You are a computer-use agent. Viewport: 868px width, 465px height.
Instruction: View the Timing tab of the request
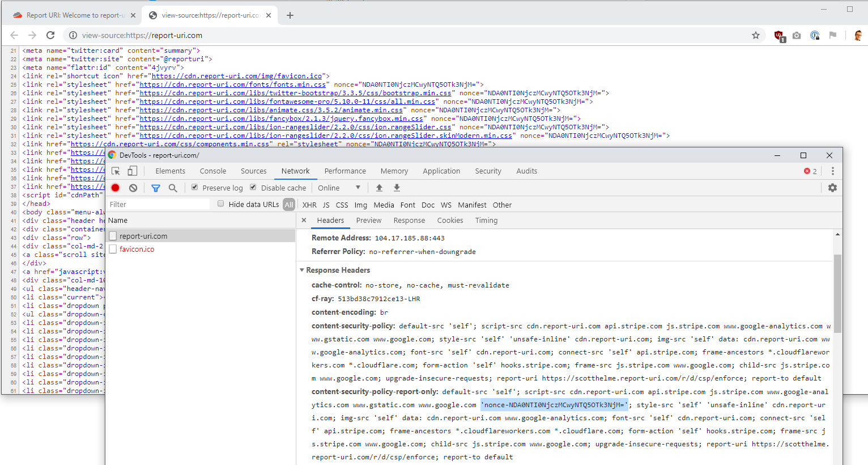487,221
